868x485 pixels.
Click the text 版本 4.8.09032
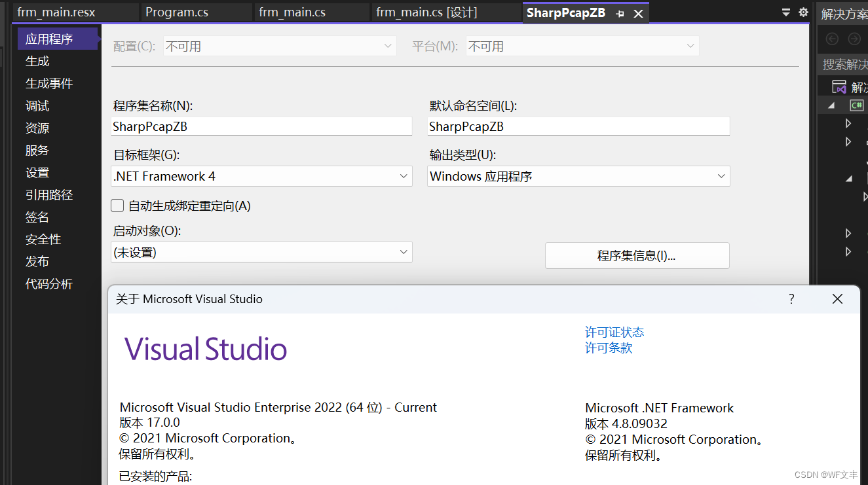[x=626, y=423]
